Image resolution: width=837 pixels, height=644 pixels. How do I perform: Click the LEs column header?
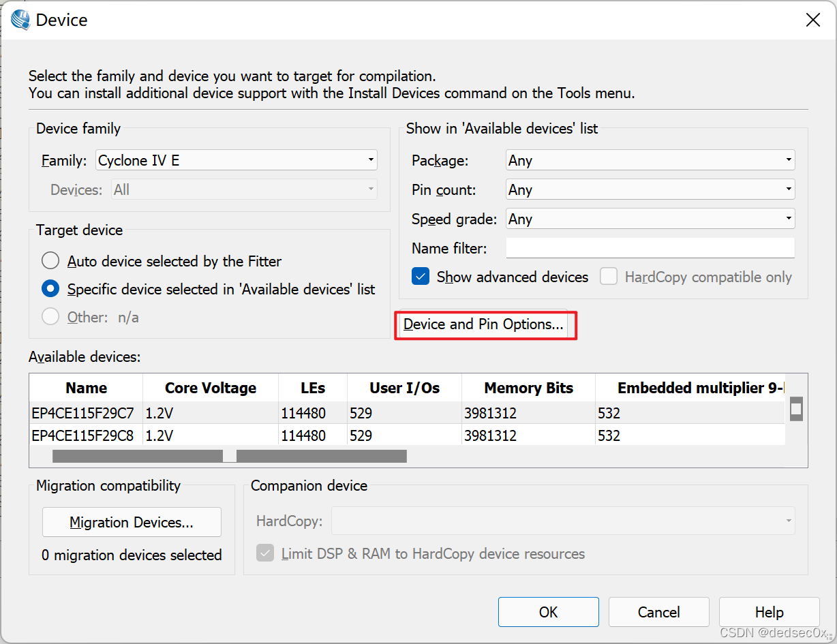tap(313, 388)
